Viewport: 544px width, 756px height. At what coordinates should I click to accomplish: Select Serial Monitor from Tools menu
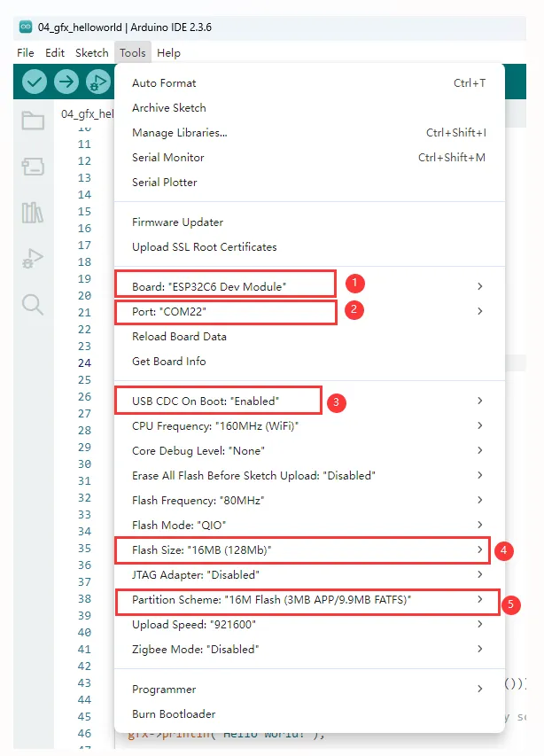tap(168, 158)
